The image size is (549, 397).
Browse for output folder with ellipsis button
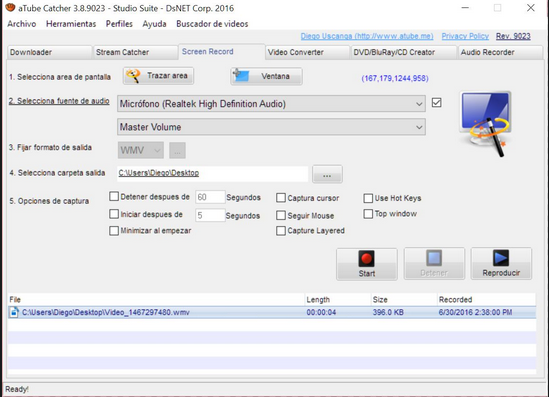point(327,174)
